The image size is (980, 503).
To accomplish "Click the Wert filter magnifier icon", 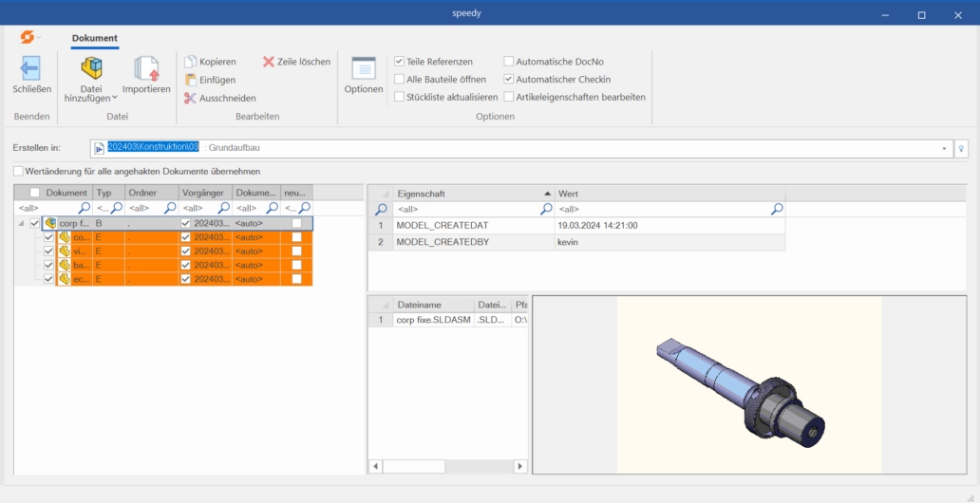I will [x=777, y=210].
